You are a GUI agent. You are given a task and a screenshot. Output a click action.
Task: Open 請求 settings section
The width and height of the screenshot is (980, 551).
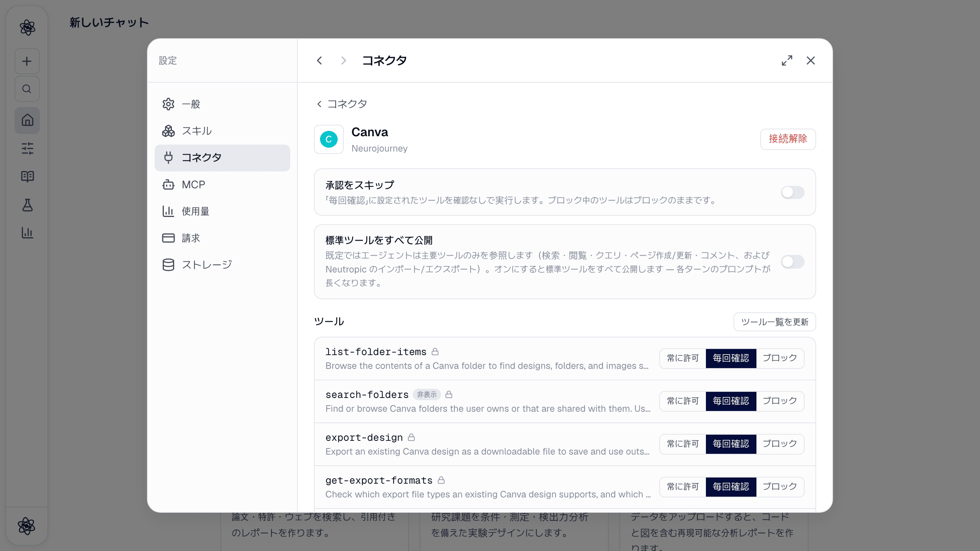[x=222, y=238]
